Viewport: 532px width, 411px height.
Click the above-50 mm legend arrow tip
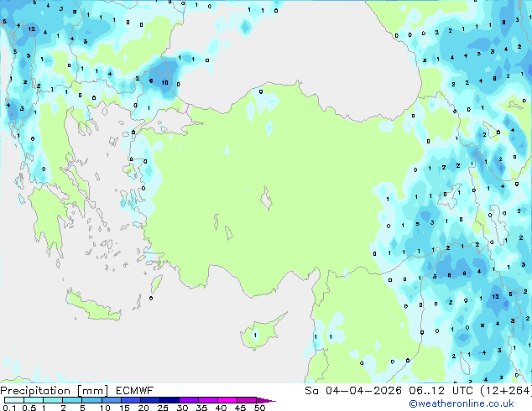click(266, 401)
